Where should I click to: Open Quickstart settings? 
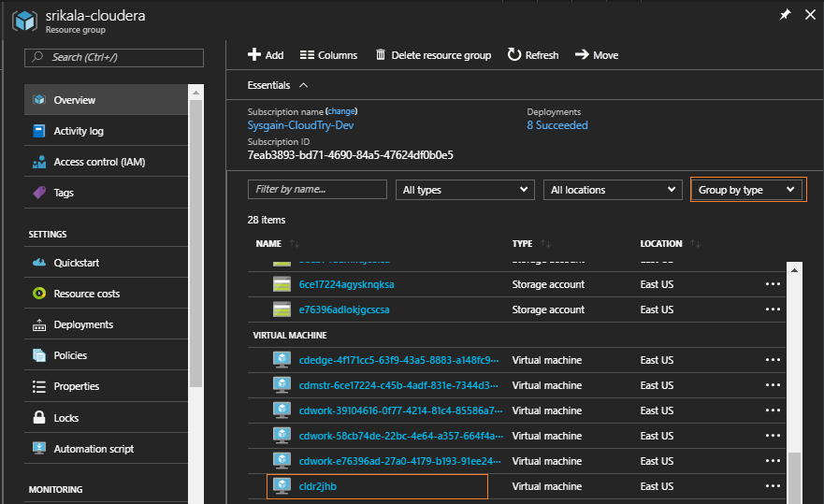click(x=106, y=262)
